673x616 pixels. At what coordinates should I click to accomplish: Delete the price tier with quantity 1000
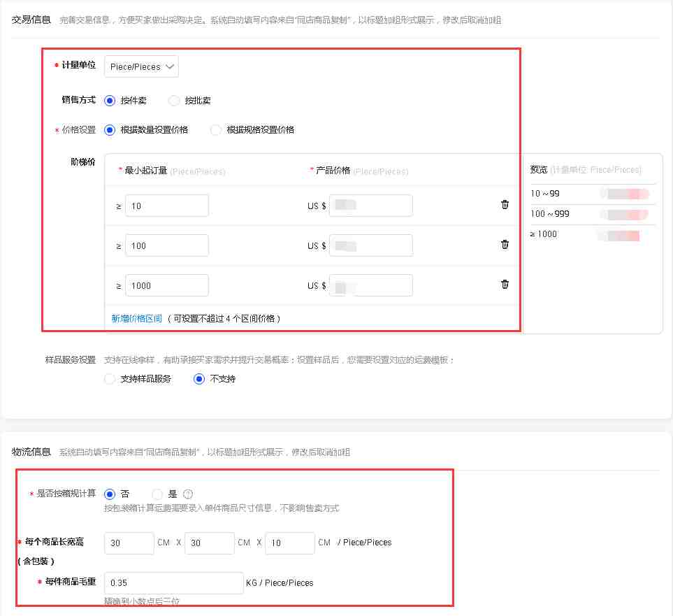pyautogui.click(x=505, y=284)
